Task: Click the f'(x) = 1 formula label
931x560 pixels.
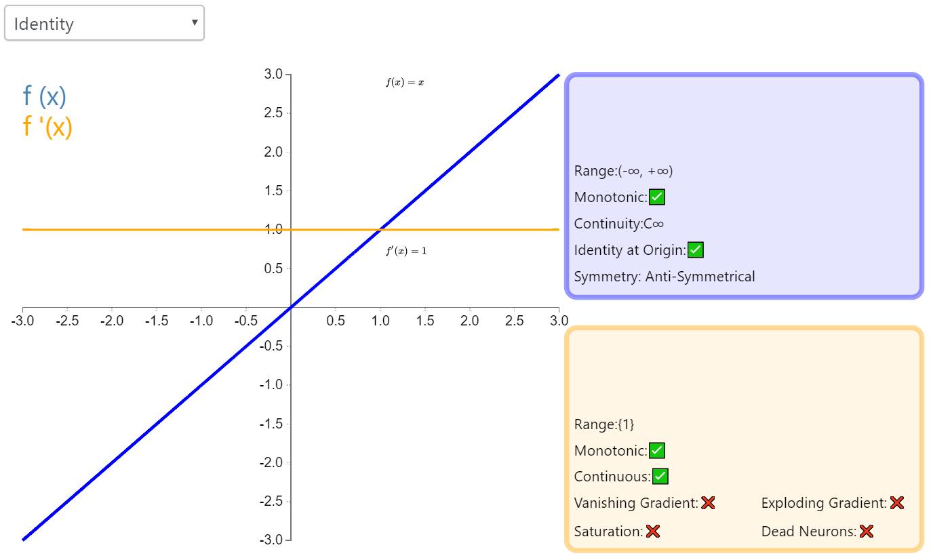Action: (406, 252)
